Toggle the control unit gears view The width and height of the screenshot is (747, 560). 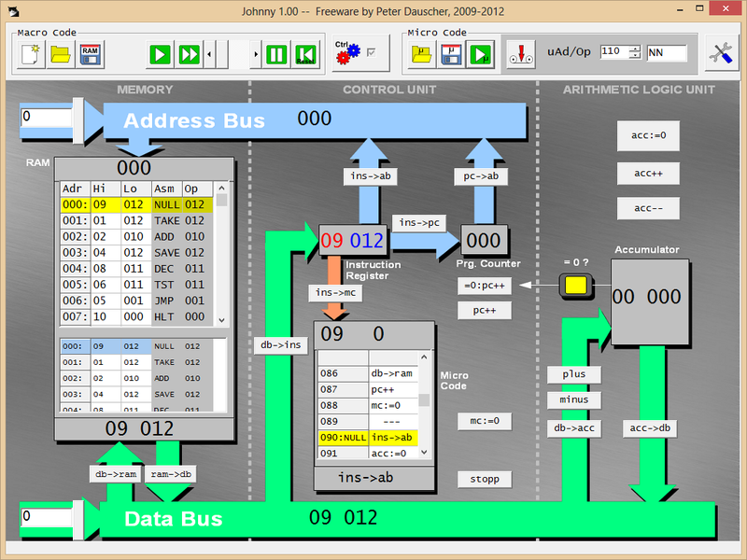[347, 52]
